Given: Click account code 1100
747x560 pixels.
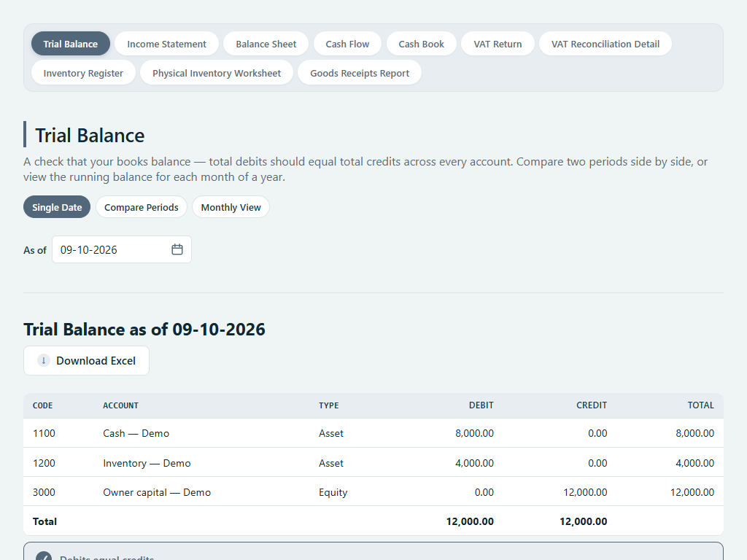Looking at the screenshot, I should 44,433.
